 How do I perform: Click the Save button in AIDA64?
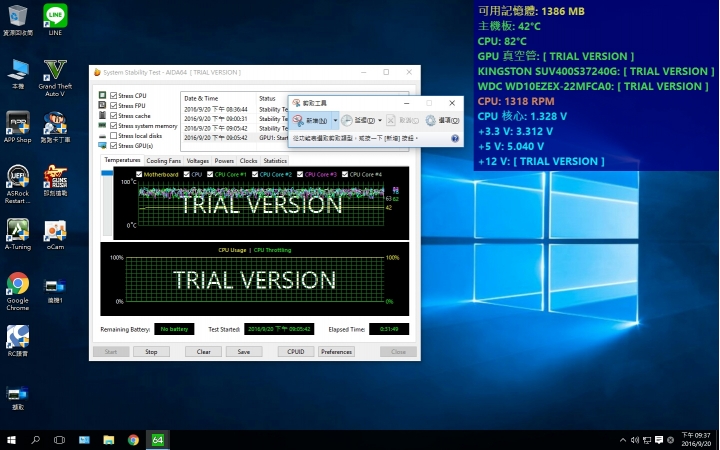(x=244, y=352)
